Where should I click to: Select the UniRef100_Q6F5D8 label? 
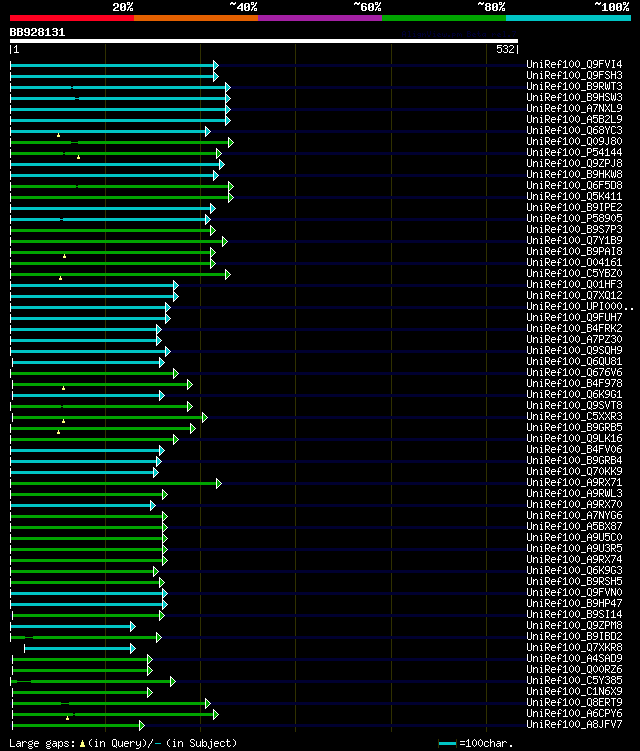click(574, 185)
